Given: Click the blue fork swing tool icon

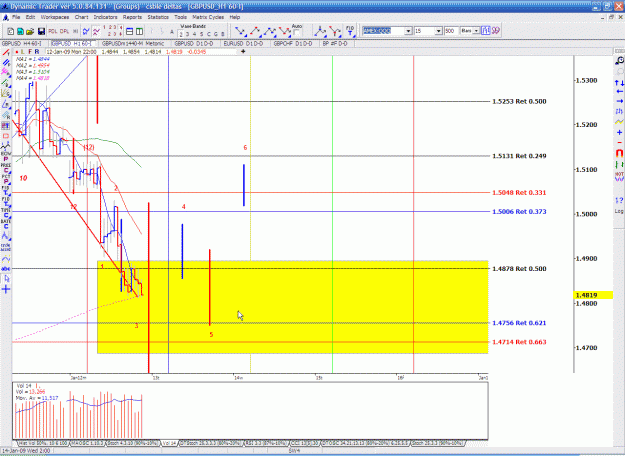Looking at the screenshot, I should click(320, 31).
